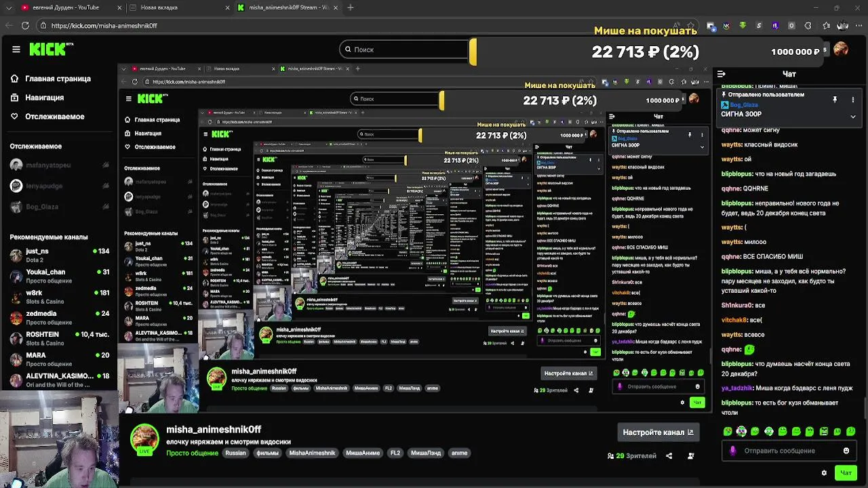Image resolution: width=868 pixels, height=488 pixels.
Task: Click the purple microphone icon in the message box
Action: (x=732, y=451)
